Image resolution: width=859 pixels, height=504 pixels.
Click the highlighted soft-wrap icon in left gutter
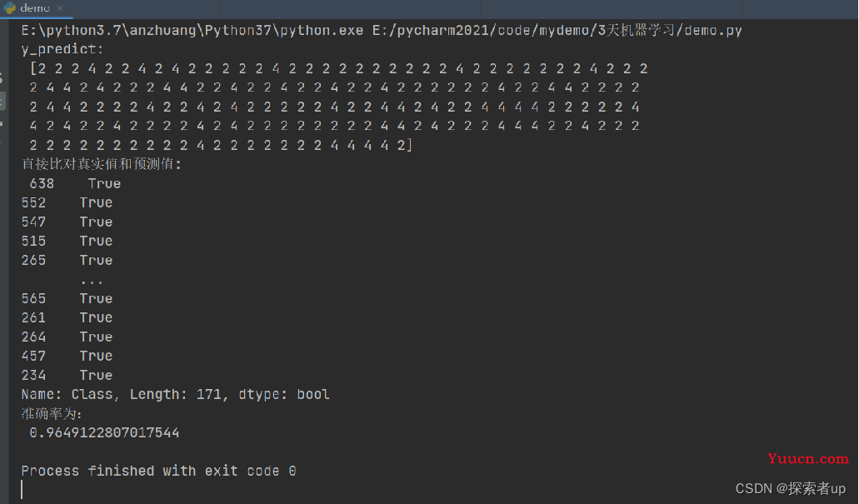2,101
